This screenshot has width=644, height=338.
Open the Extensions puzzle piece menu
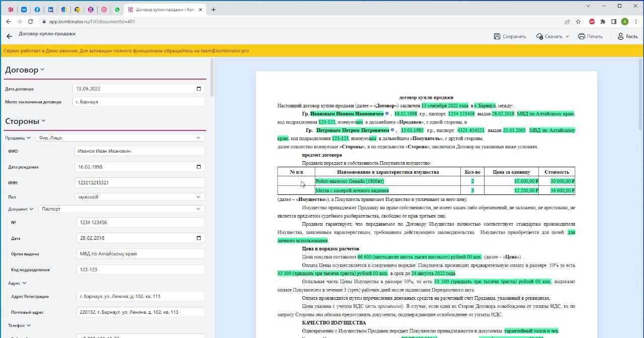tap(603, 22)
